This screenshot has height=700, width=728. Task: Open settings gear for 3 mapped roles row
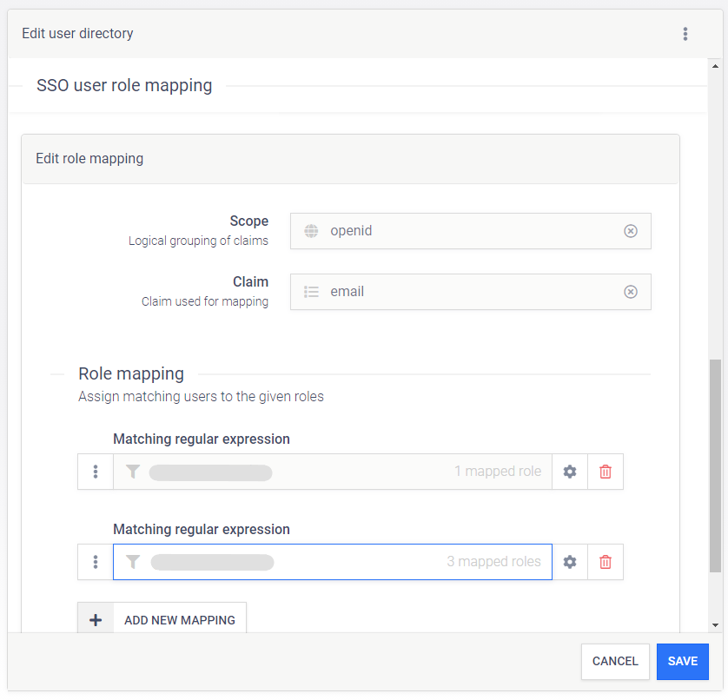570,562
